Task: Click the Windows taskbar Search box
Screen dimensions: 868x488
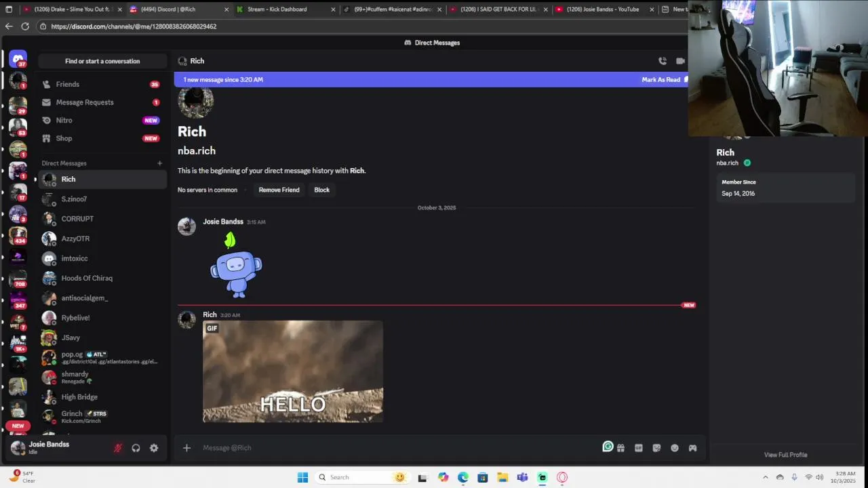Action: [363, 477]
